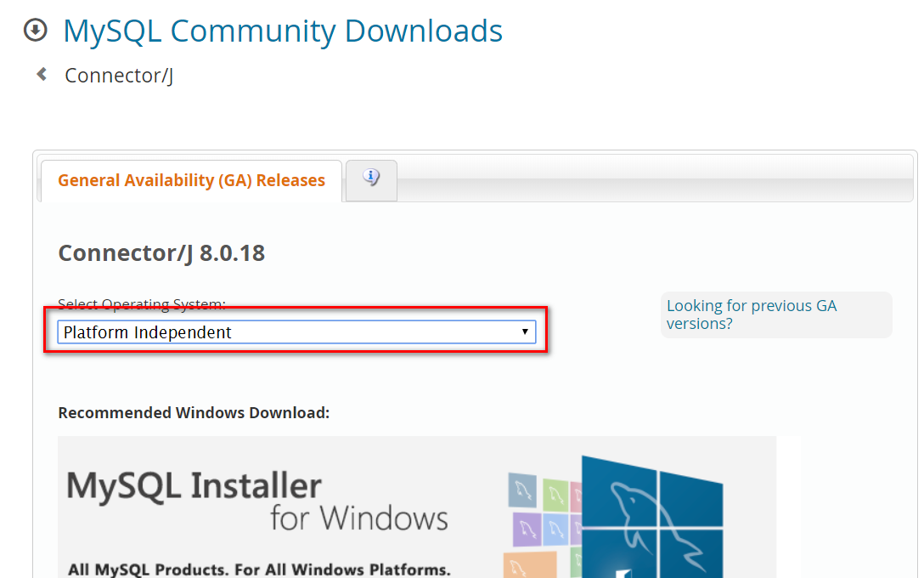The image size is (924, 578).
Task: Click the MySQL Installer for Windows banner
Action: coord(417,507)
